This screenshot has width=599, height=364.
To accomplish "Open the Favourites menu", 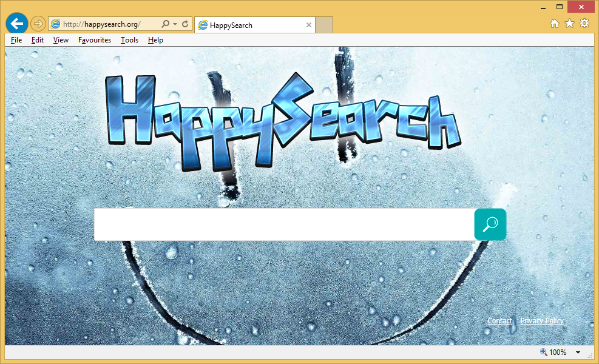I will 95,40.
